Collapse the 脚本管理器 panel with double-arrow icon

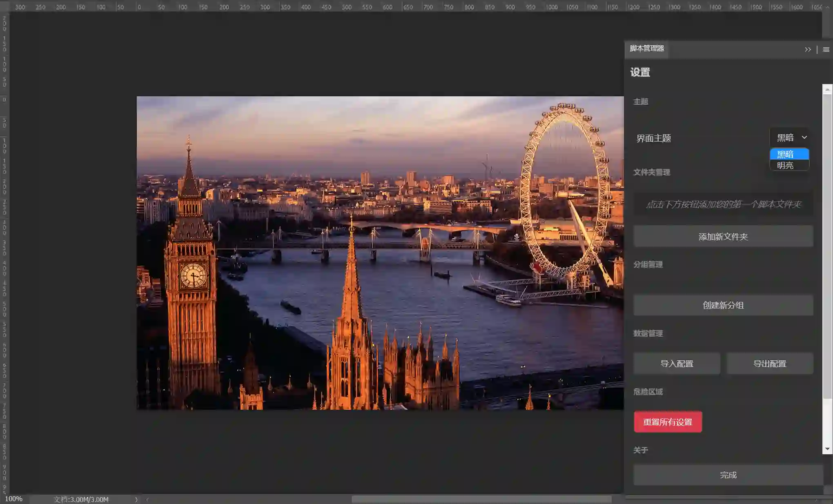pyautogui.click(x=807, y=50)
